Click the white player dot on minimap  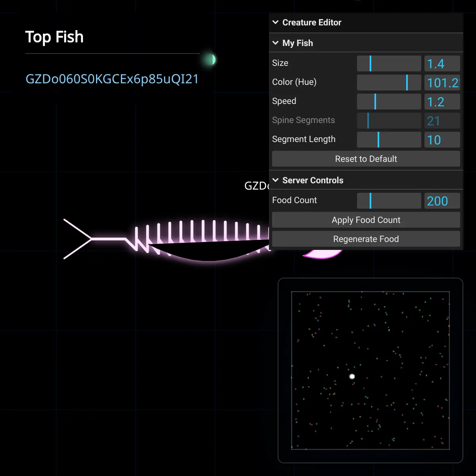(352, 376)
